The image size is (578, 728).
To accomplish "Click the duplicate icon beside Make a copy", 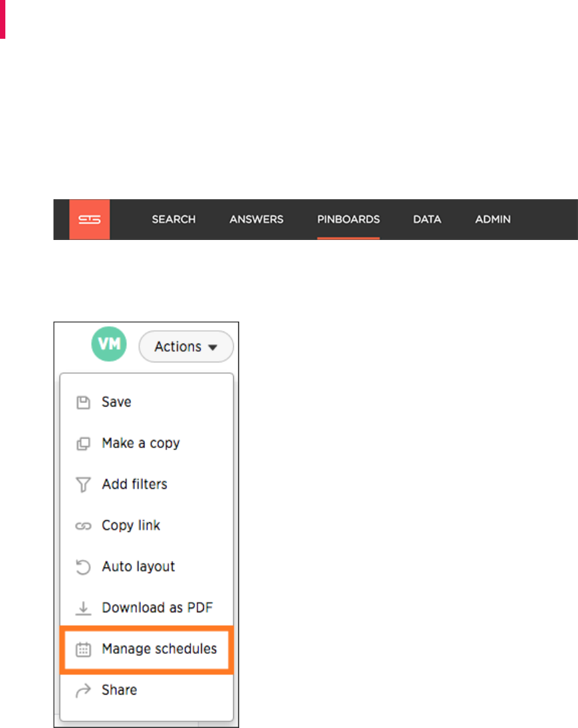I will pos(83,444).
